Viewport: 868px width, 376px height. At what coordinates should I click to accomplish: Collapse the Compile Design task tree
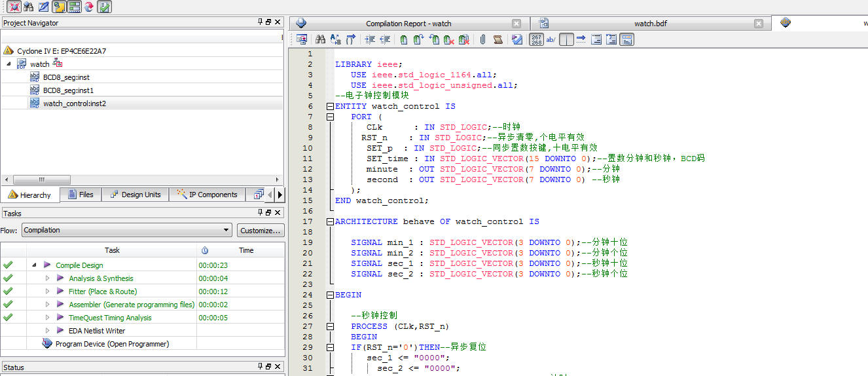34,265
